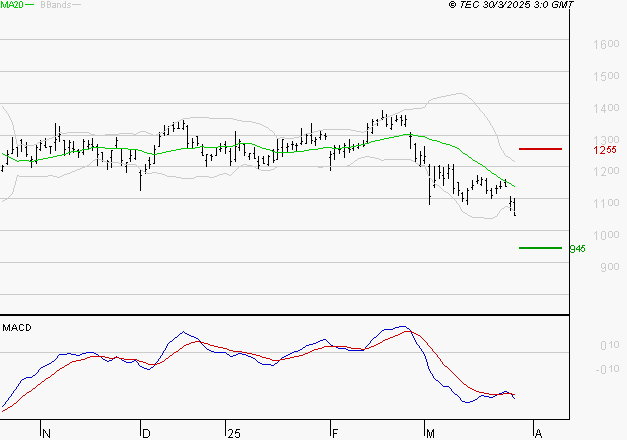Click the D month label on time axis

146,434
